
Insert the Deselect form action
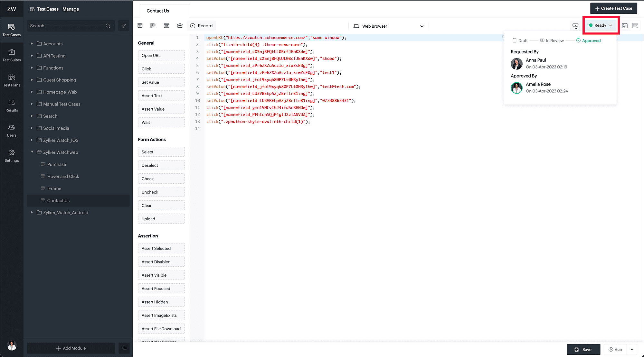[161, 165]
